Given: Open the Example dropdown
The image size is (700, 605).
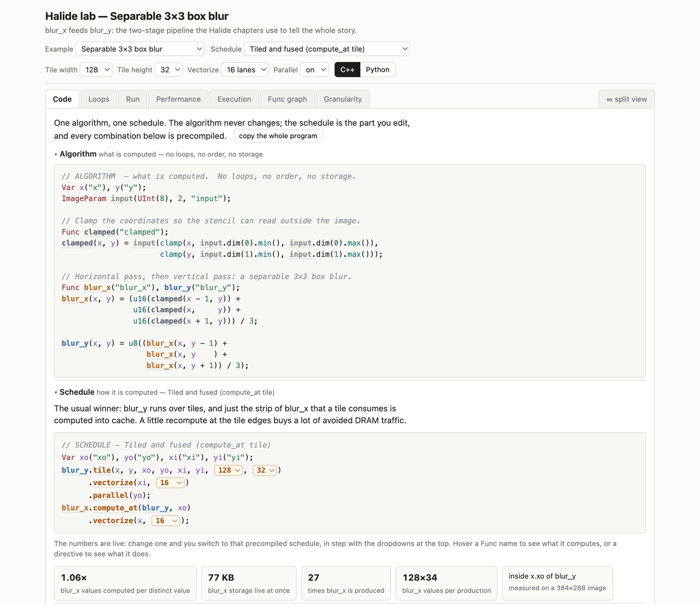Looking at the screenshot, I should pyautogui.click(x=140, y=49).
